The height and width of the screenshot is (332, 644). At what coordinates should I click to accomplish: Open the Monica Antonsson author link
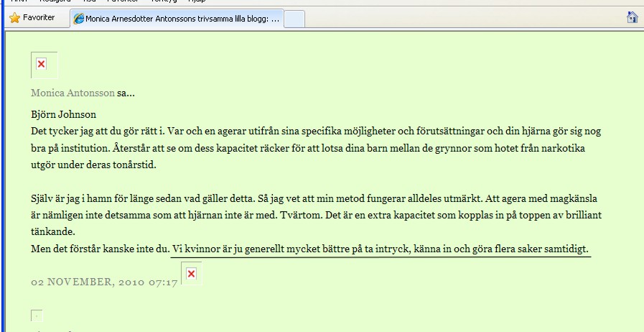tap(73, 93)
